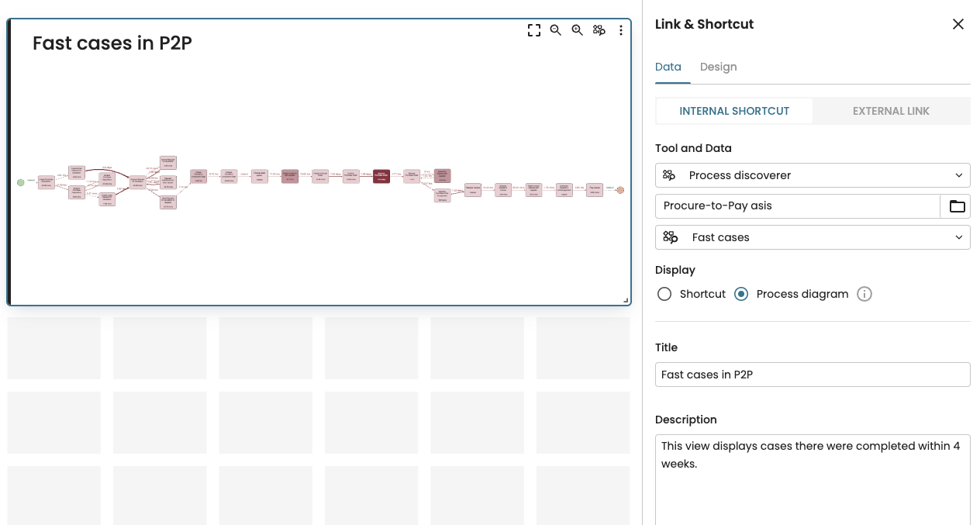The width and height of the screenshot is (980, 525).
Task: Click the Title input field
Action: click(x=813, y=375)
